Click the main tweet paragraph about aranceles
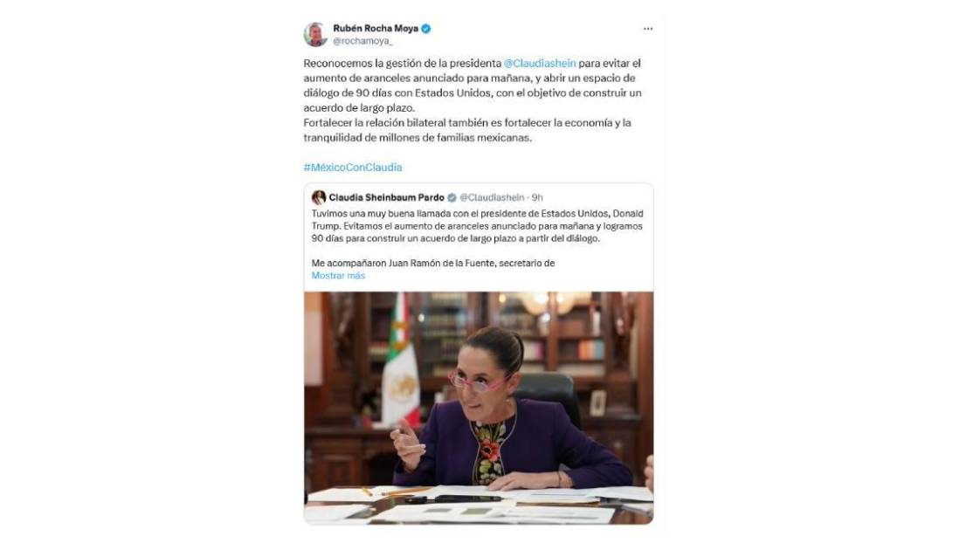The image size is (980, 550). click(x=473, y=86)
